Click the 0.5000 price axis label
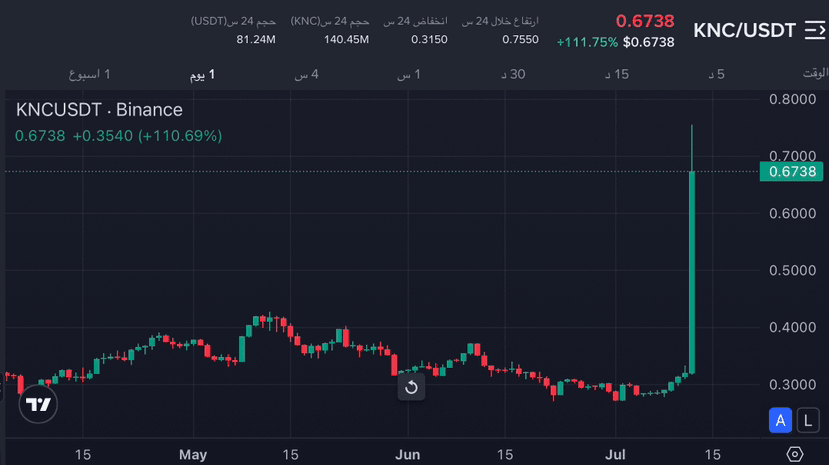The height and width of the screenshot is (465, 829). [x=793, y=271]
